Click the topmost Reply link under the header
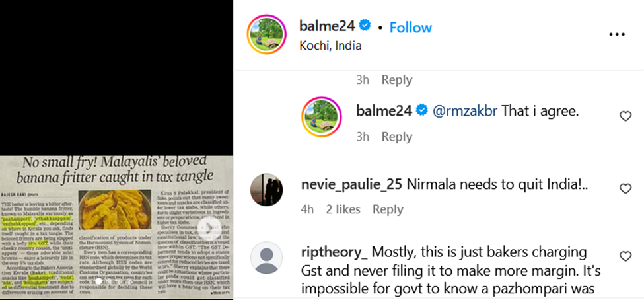Image resolution: width=644 pixels, height=300 pixels. tap(396, 80)
